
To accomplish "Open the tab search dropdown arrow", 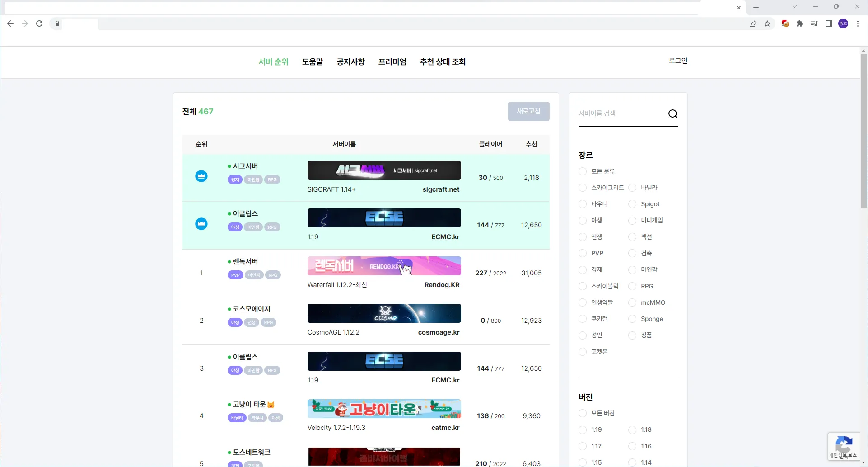I will (x=794, y=7).
